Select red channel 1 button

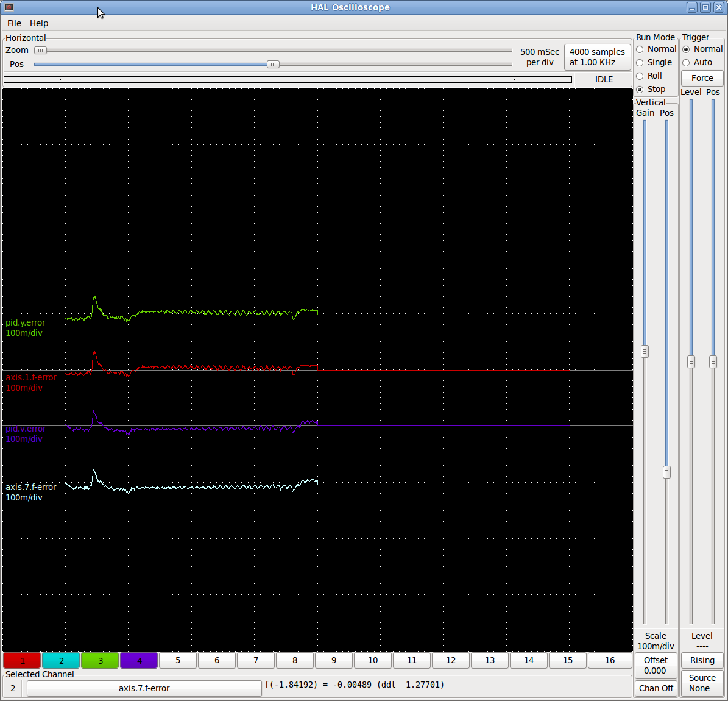click(22, 660)
